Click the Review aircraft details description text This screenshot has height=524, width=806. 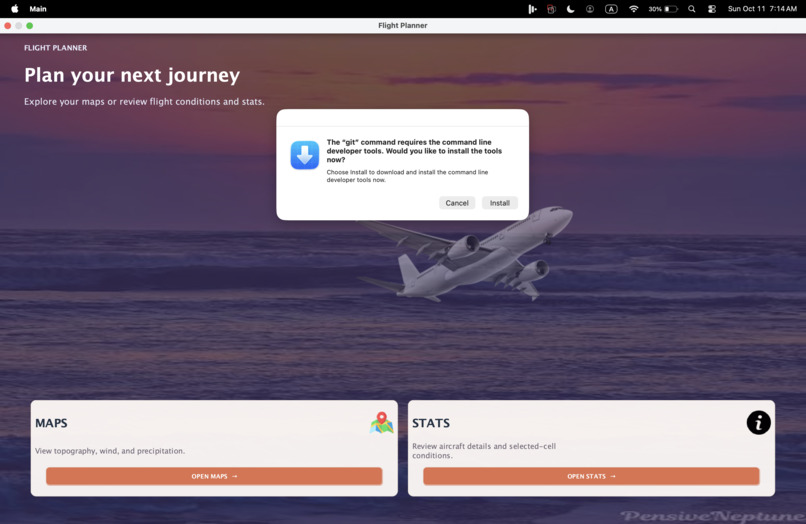(484, 451)
